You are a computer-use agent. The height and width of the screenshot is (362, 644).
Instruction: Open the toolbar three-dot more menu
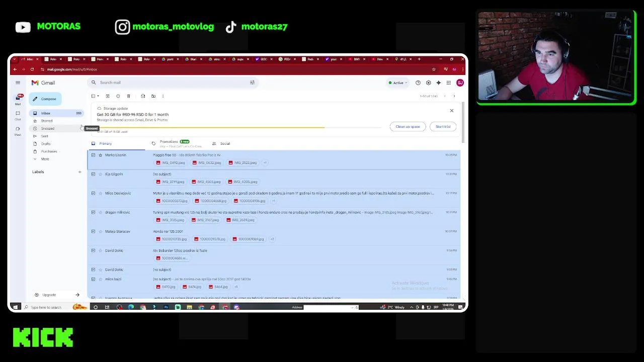click(163, 96)
